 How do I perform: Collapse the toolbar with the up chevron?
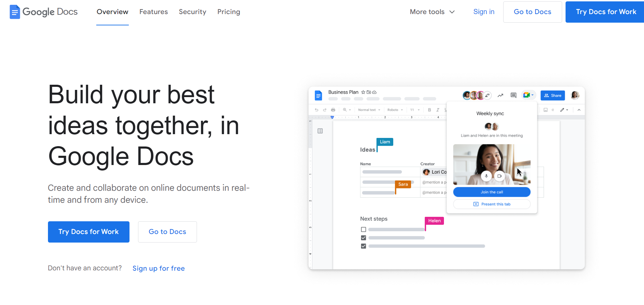[x=579, y=110]
